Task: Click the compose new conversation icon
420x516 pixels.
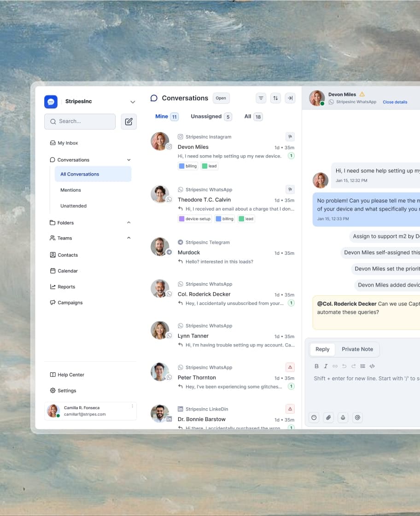Action: tap(128, 122)
